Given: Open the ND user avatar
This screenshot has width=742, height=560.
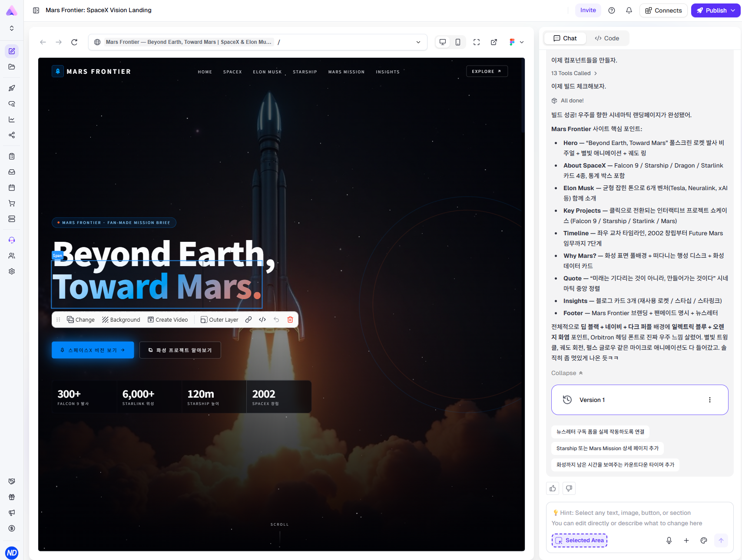Looking at the screenshot, I should (x=12, y=553).
